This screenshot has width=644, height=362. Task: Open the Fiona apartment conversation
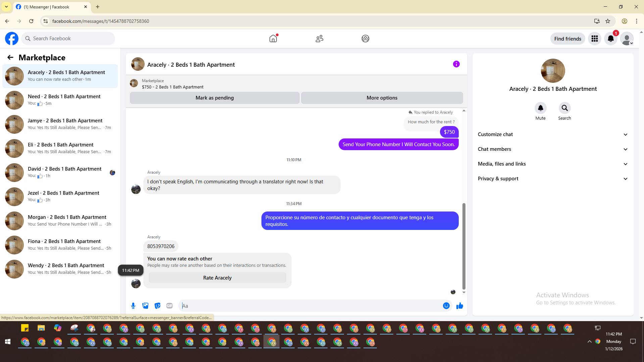click(60, 245)
